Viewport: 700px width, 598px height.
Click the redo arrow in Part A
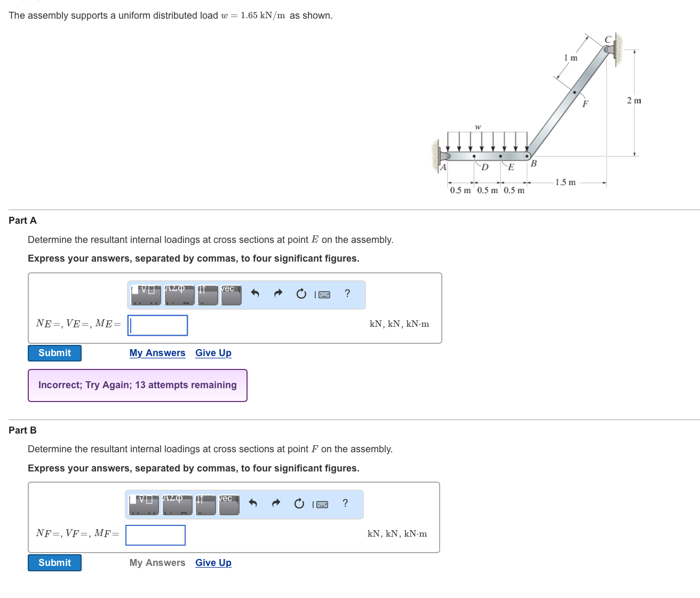tap(277, 294)
